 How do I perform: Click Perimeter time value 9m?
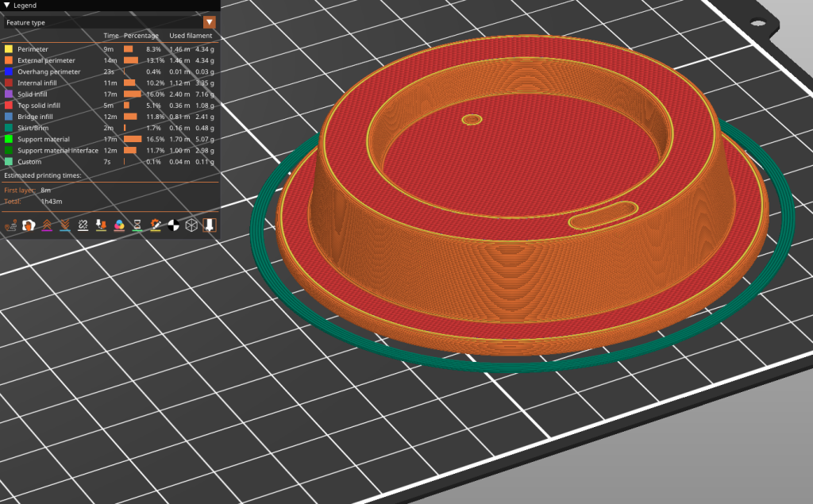point(108,49)
